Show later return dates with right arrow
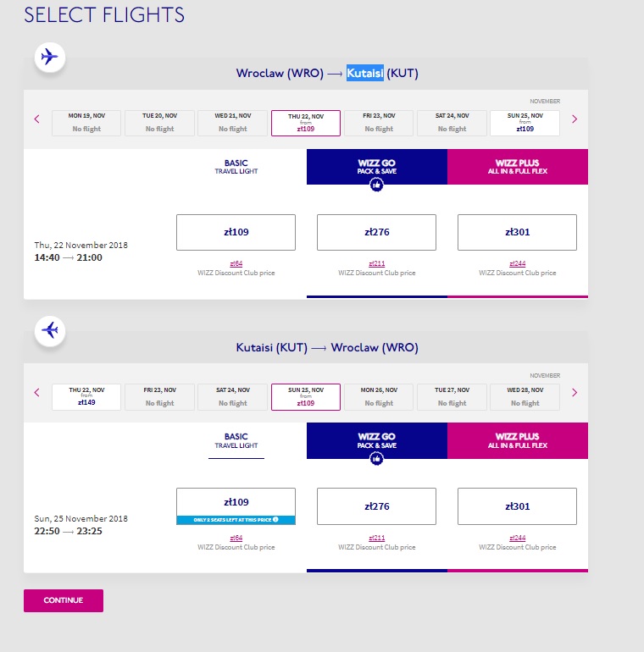644x652 pixels. click(x=575, y=393)
